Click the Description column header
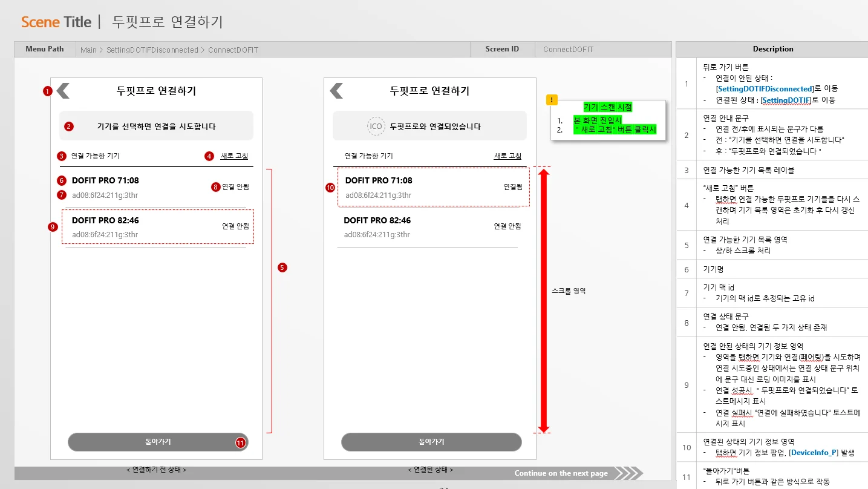The image size is (868, 489). click(772, 49)
